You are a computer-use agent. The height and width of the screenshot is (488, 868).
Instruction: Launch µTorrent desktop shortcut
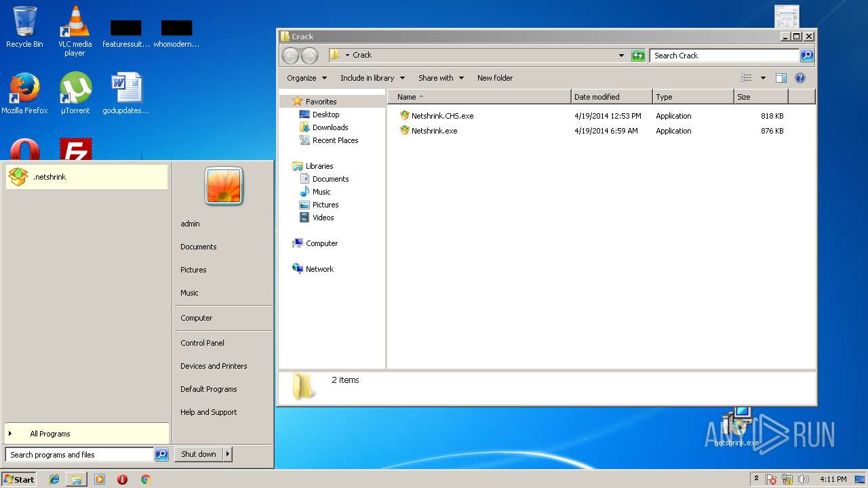[x=75, y=93]
